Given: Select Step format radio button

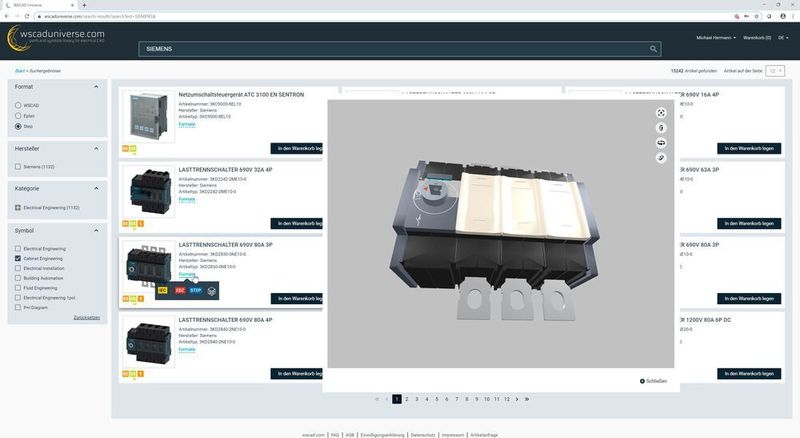Looking at the screenshot, I should [18, 126].
